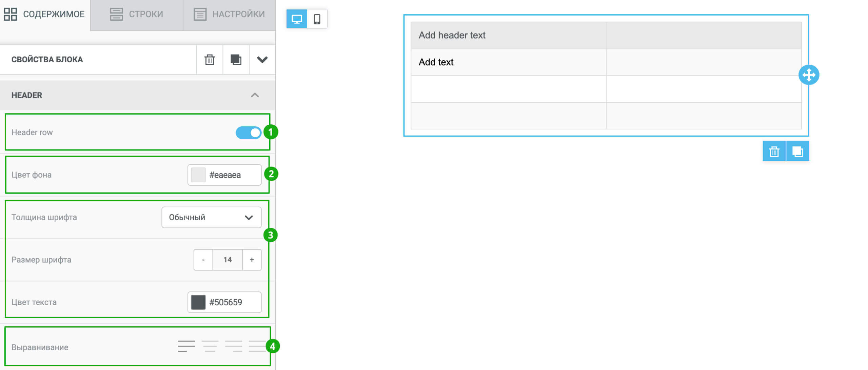Switch to the СТРОКИ tab

coord(136,14)
